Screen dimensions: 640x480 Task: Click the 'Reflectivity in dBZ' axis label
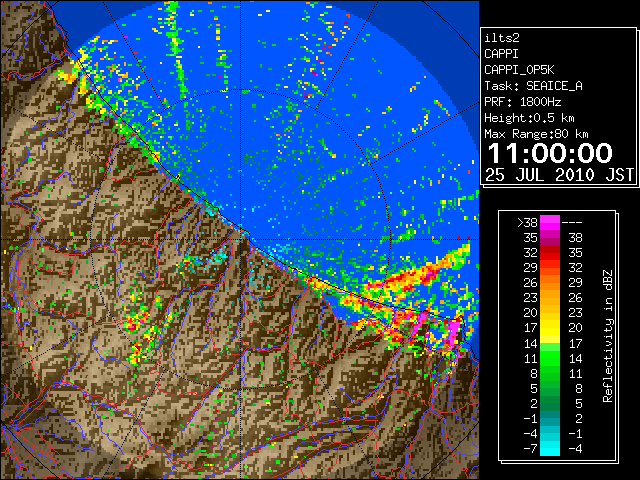(608, 336)
